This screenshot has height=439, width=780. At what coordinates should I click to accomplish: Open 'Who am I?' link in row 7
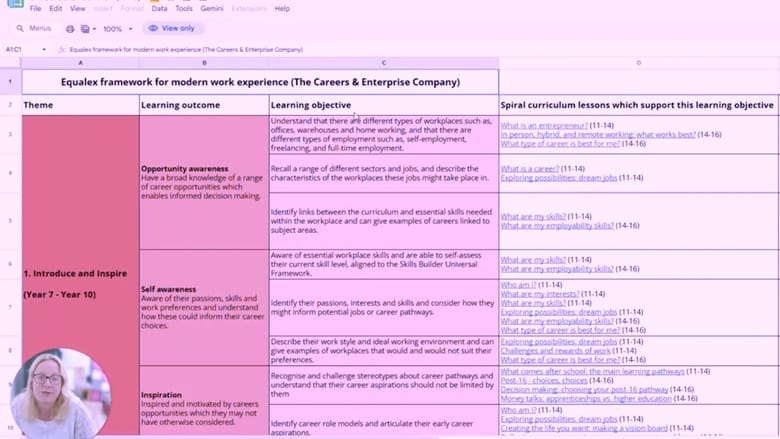pos(518,285)
